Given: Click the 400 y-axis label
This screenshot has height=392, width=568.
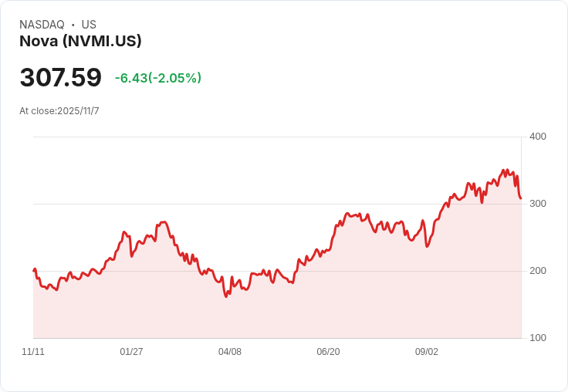Looking at the screenshot, I should 538,137.
